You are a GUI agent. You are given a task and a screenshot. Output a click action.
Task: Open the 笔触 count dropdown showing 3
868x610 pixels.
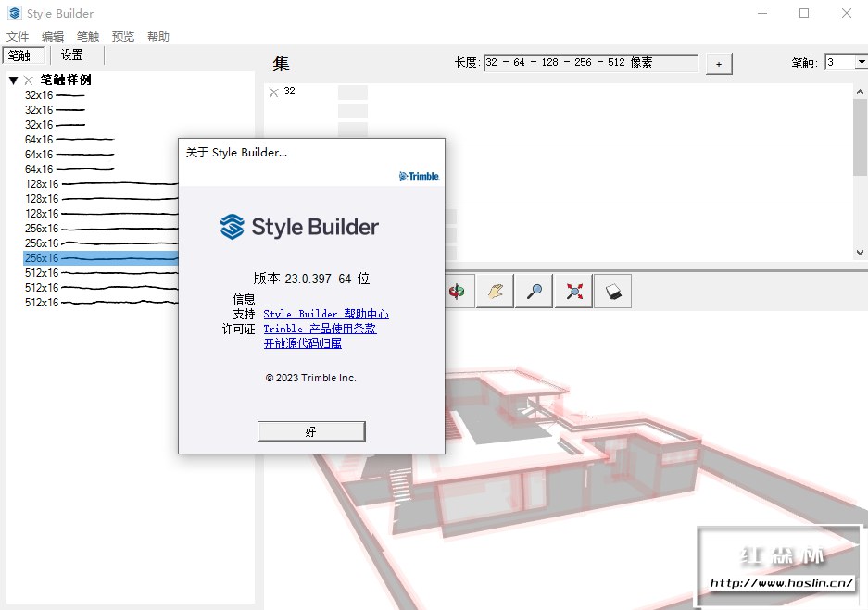pos(861,62)
